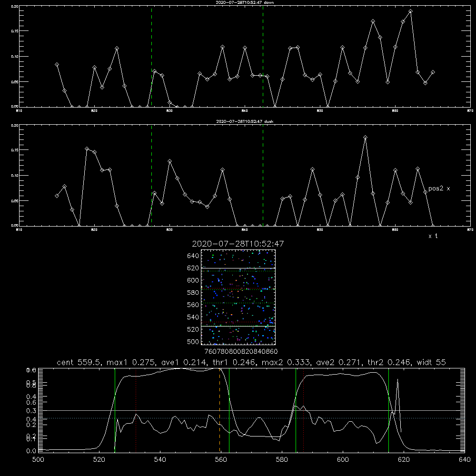Click the dawn plot title text

point(245,2)
